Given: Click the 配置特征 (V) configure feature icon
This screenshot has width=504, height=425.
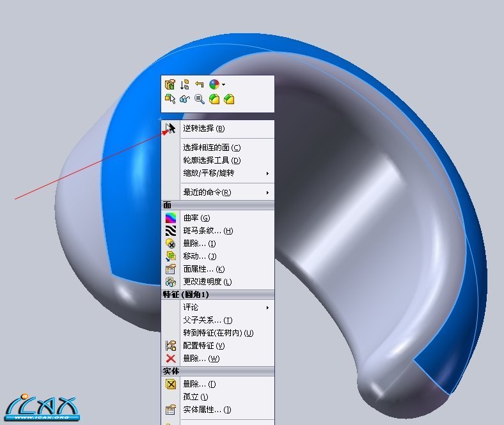Looking at the screenshot, I should coord(171,346).
